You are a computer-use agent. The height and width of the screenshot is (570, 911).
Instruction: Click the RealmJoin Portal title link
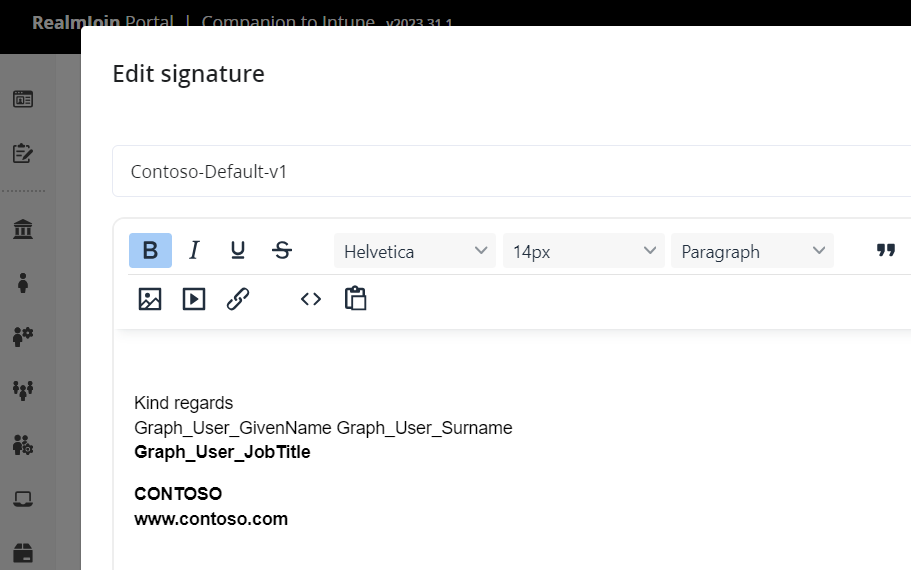click(102, 22)
